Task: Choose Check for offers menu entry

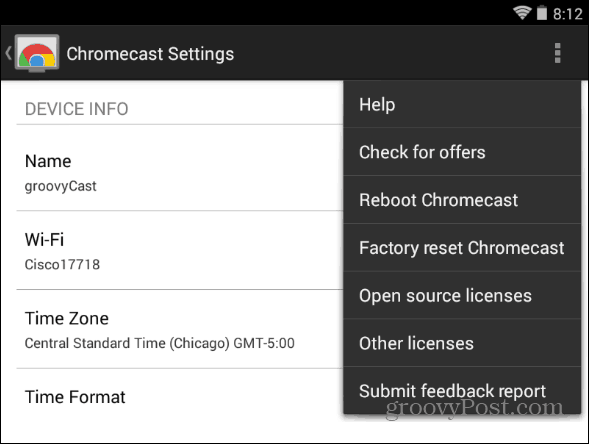Action: 462,152
